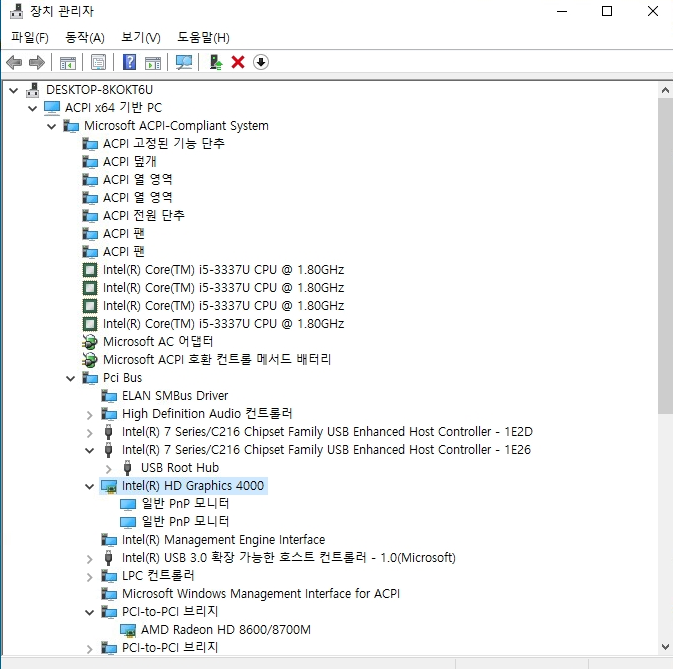Expand the USB Root Hub node
The height and width of the screenshot is (669, 673).
click(x=109, y=469)
